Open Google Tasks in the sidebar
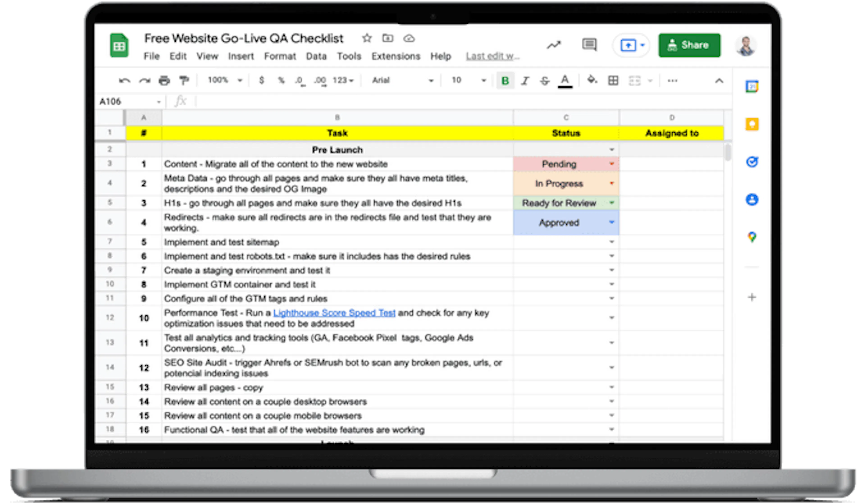This screenshot has height=504, width=865. pos(752,163)
